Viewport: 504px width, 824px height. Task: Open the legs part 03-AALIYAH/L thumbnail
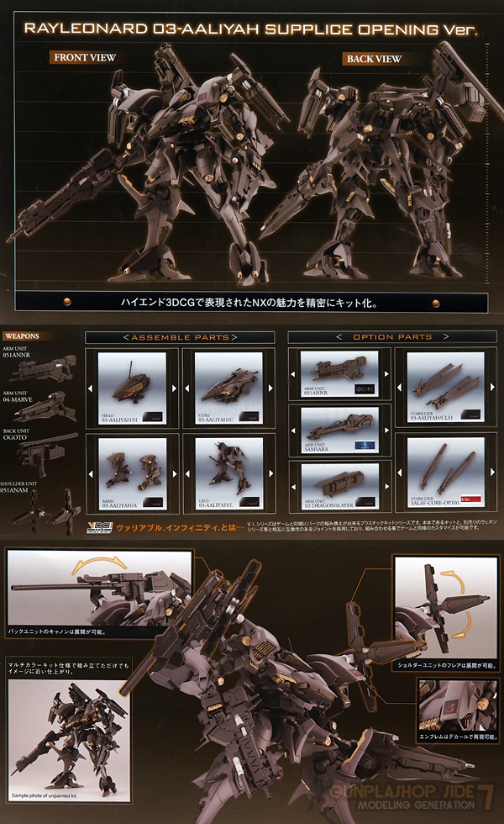click(x=228, y=473)
